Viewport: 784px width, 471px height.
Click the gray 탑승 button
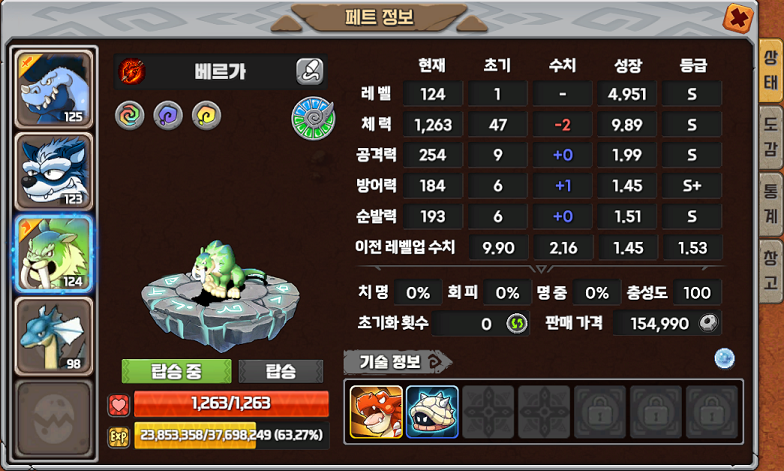[280, 371]
